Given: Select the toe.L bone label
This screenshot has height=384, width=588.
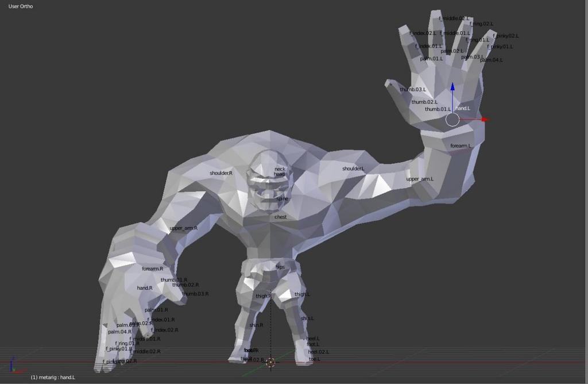Looking at the screenshot, I should click(x=315, y=359).
